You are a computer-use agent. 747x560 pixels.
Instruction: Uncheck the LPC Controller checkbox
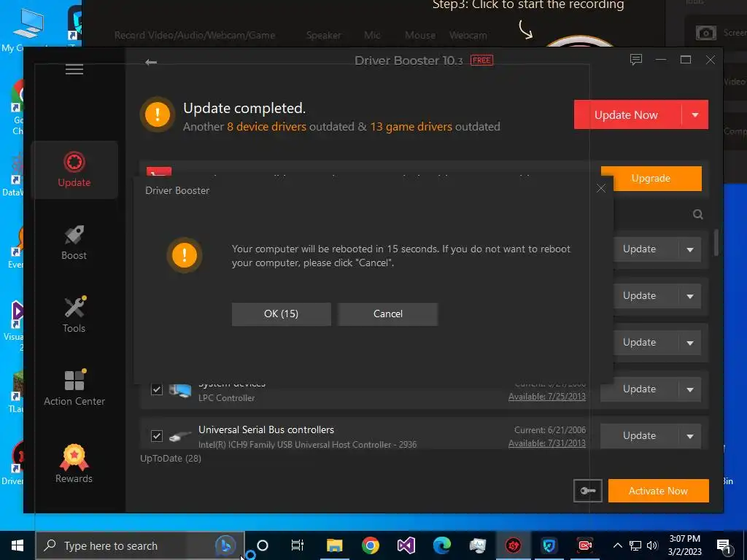[157, 389]
